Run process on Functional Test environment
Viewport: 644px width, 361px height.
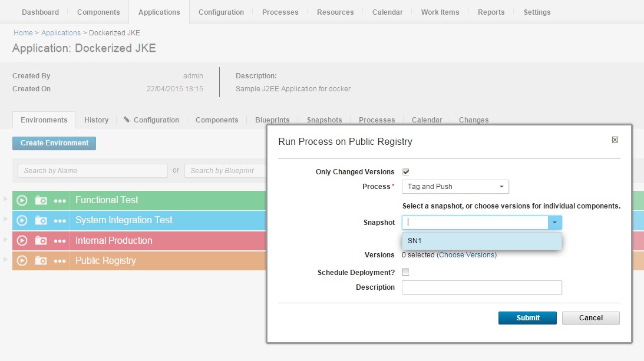point(22,200)
